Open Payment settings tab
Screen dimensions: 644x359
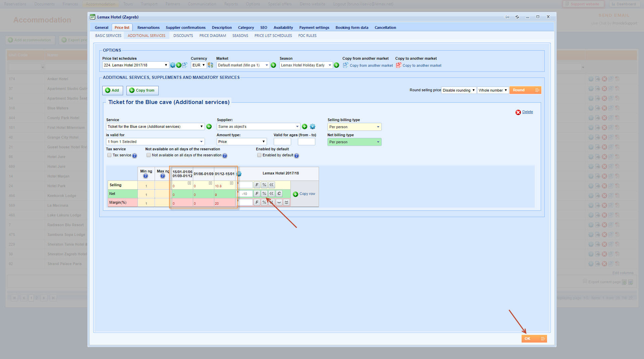(314, 28)
